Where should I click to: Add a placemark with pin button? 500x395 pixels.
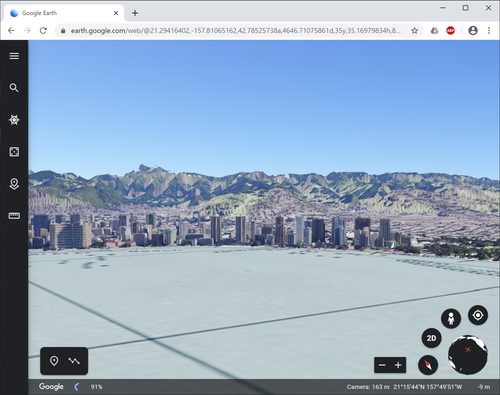pyautogui.click(x=54, y=361)
